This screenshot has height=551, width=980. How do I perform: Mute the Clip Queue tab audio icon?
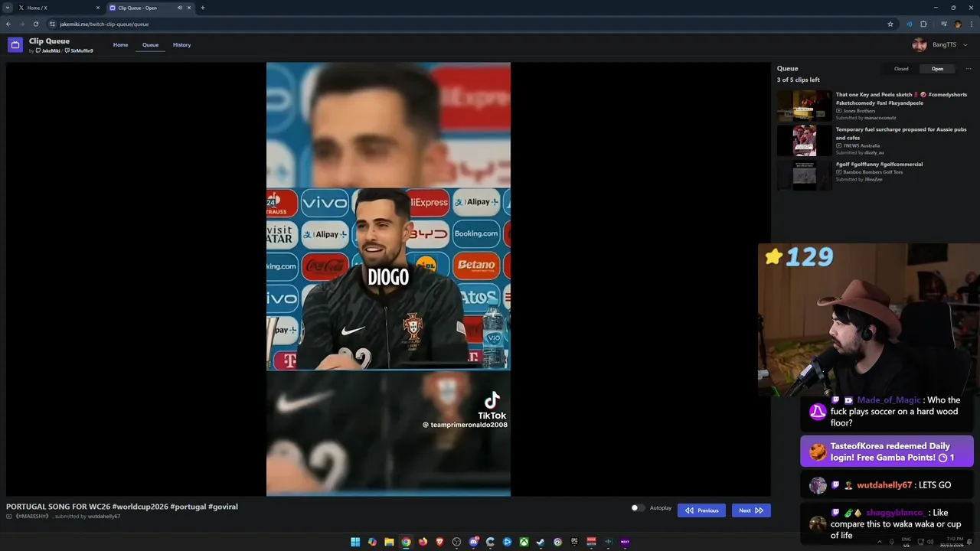coord(180,8)
